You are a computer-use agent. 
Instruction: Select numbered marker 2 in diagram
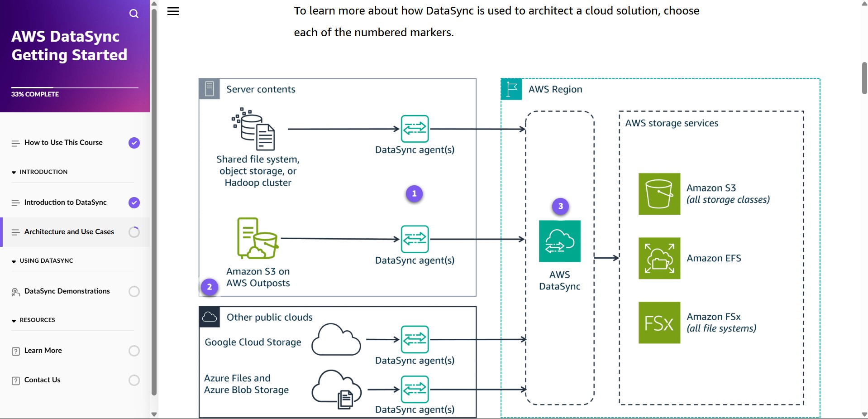point(209,287)
